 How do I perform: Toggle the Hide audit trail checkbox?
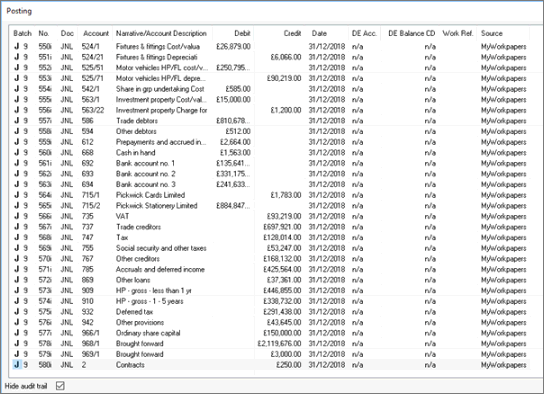60,386
